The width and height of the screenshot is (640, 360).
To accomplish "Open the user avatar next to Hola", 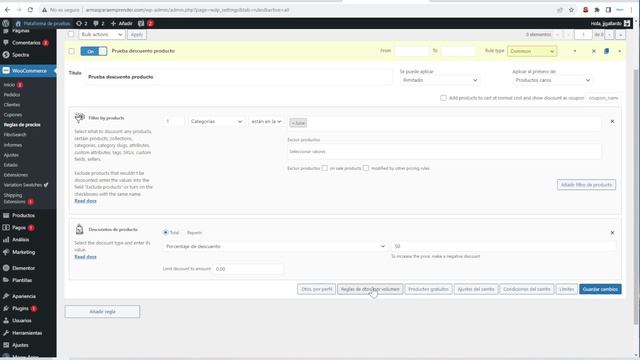I will 627,23.
